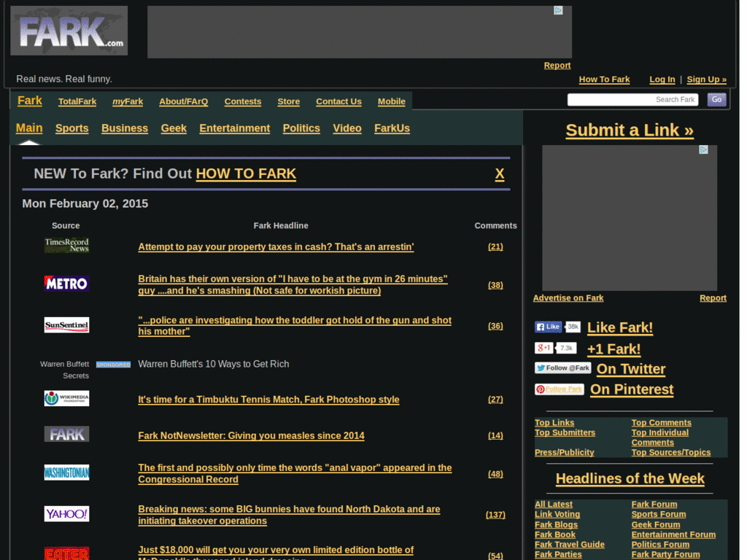Screen dimensions: 747x560
Task: Open the (21) comments link
Action: point(495,246)
